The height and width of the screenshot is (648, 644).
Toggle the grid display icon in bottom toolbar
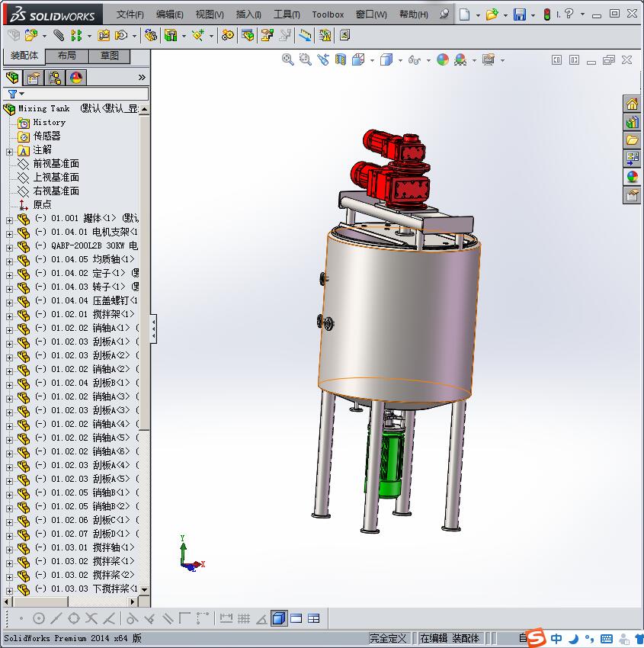[x=244, y=618]
